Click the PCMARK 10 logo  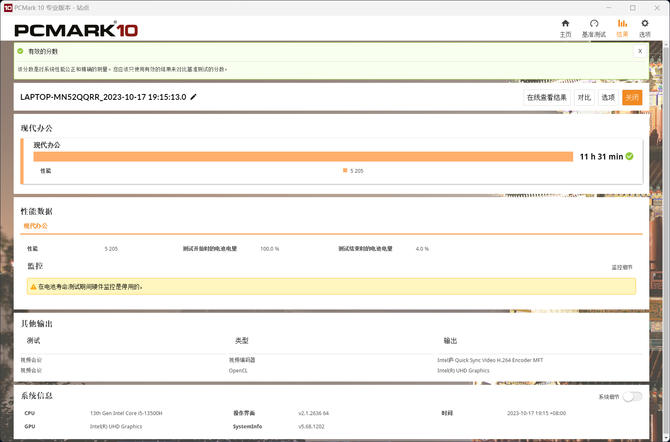[76, 29]
